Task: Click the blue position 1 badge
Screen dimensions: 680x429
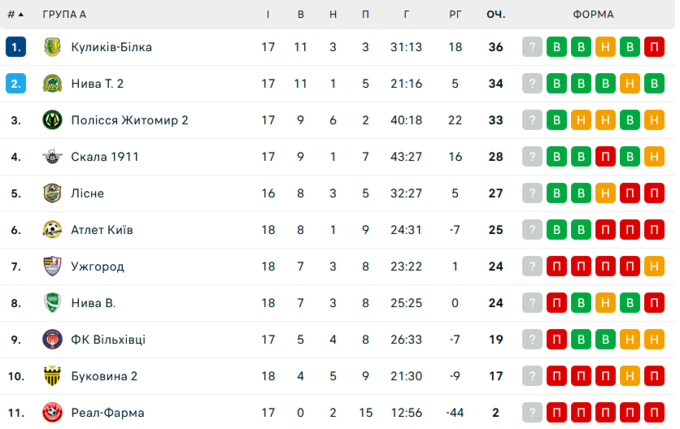Action: click(15, 47)
